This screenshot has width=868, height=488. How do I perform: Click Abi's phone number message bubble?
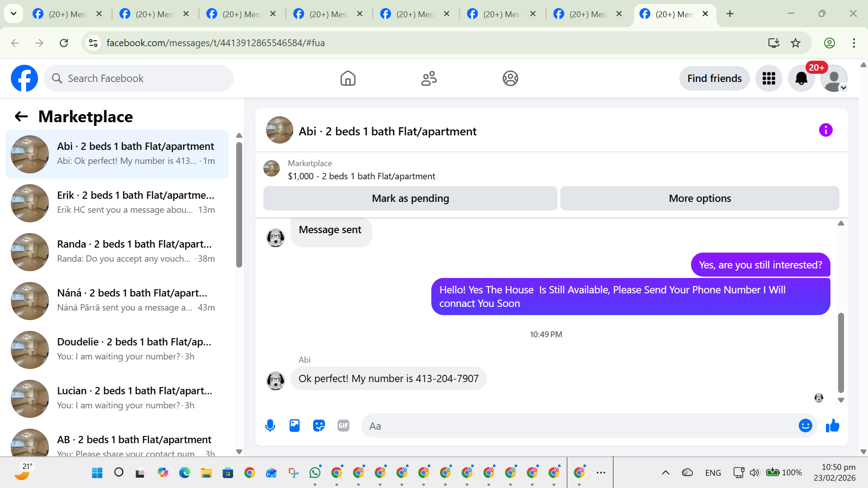(388, 378)
